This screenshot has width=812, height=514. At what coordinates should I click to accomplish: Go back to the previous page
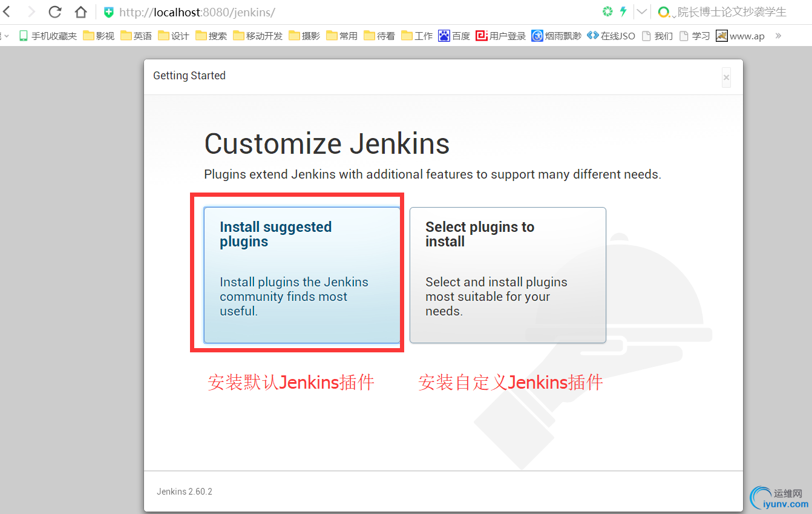[x=7, y=12]
